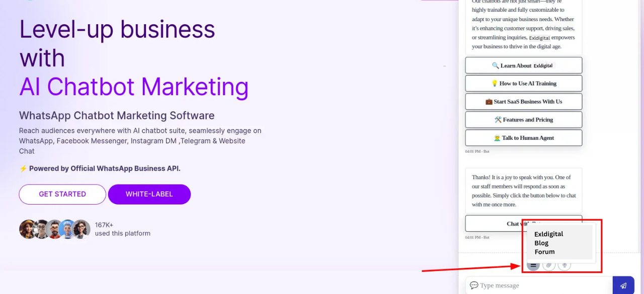
Task: Select Exldigital from the popup menu
Action: tap(549, 234)
